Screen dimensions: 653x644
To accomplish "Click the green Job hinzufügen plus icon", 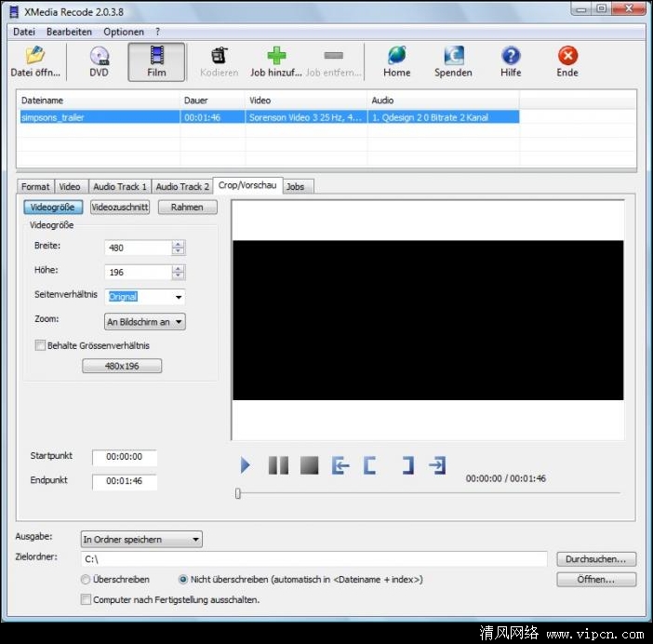I will tap(277, 56).
